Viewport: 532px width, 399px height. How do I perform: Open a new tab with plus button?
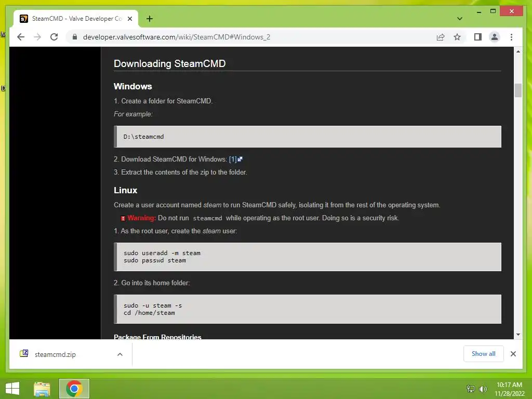[149, 19]
